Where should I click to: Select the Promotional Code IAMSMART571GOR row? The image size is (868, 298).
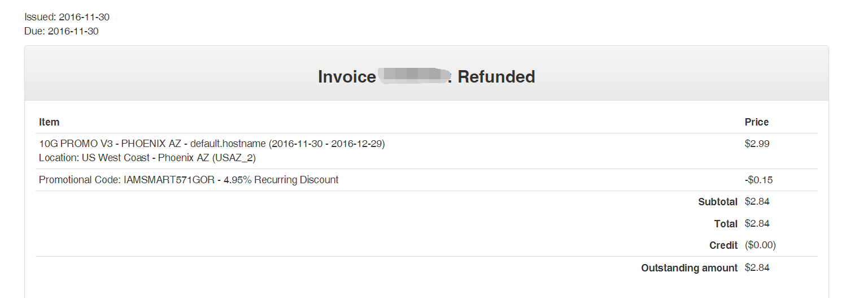point(426,180)
